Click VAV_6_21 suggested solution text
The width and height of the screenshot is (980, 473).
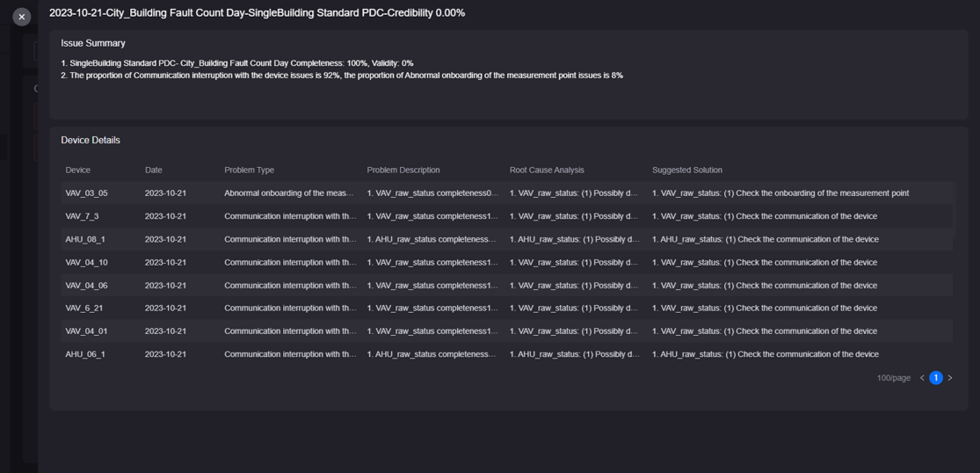pos(764,309)
